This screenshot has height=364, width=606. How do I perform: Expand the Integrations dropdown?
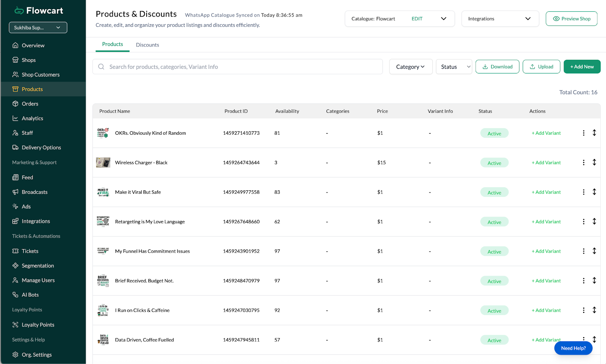(x=500, y=19)
